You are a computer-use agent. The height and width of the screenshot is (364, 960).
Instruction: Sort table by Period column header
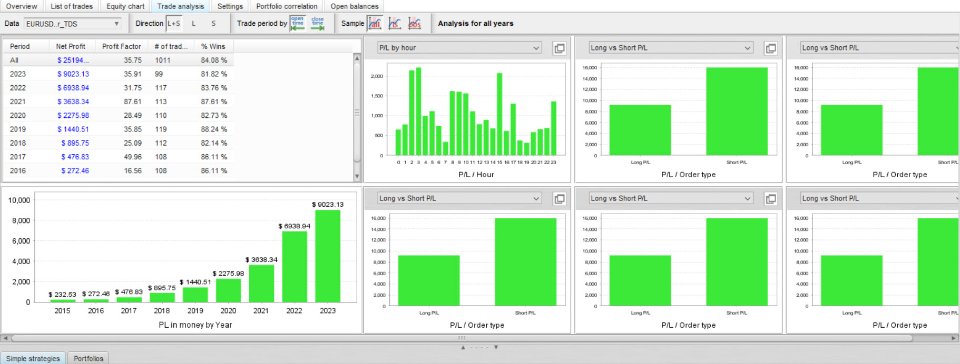[27, 46]
